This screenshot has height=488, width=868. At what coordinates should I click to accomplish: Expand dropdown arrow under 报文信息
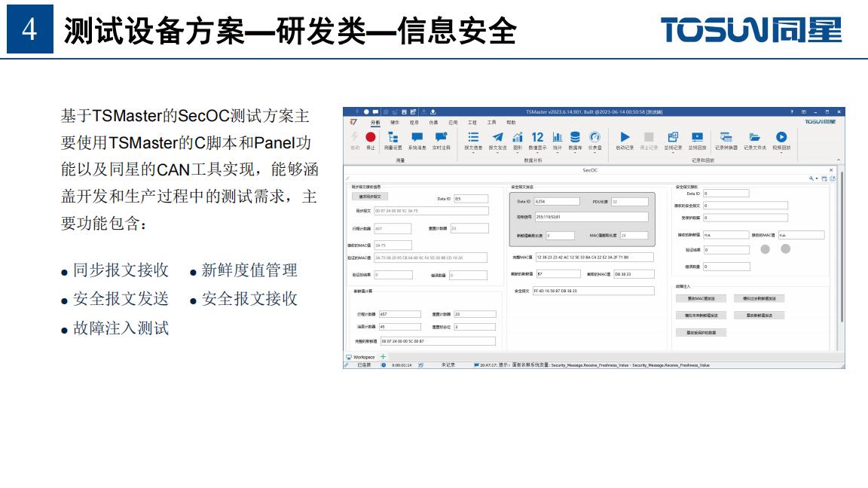473,153
